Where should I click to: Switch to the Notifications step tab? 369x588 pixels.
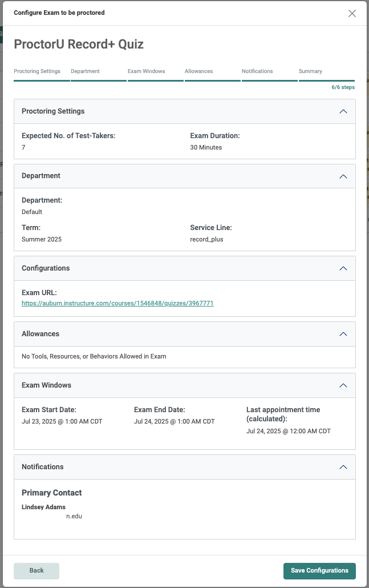(257, 71)
